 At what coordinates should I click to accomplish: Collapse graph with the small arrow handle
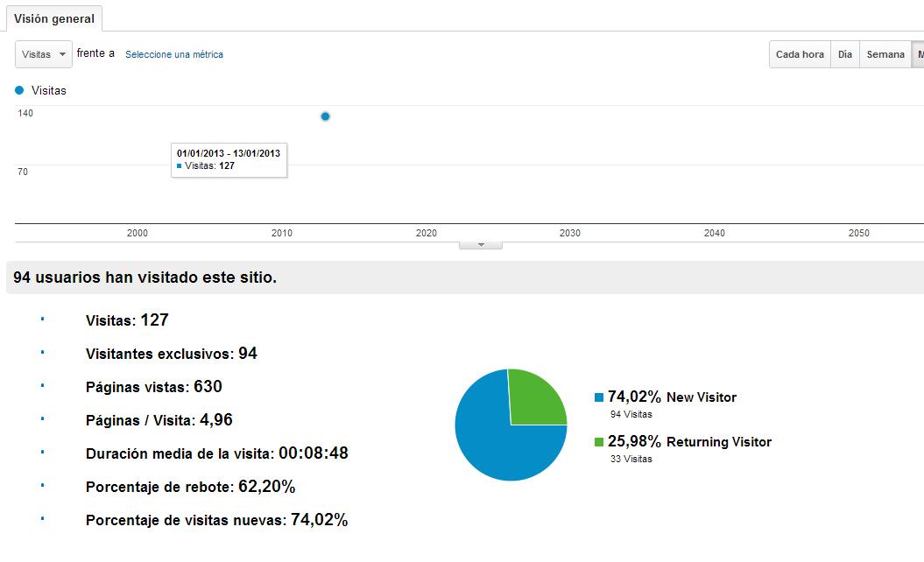(481, 245)
